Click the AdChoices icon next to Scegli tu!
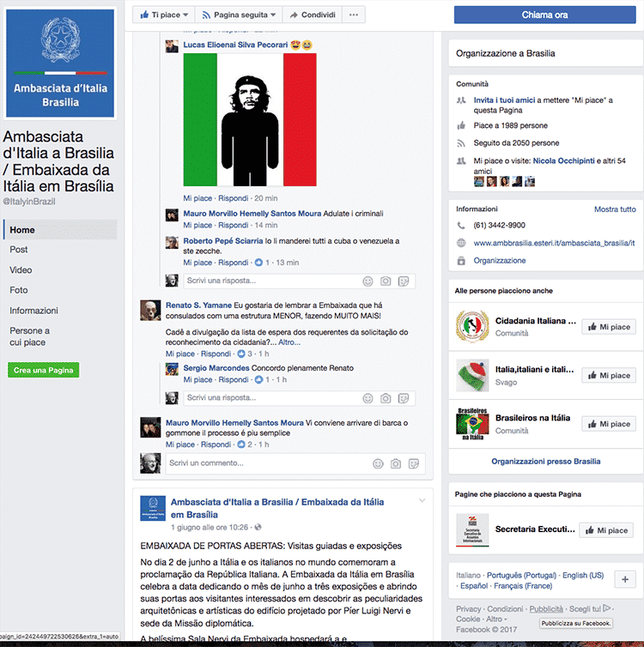 pyautogui.click(x=606, y=608)
